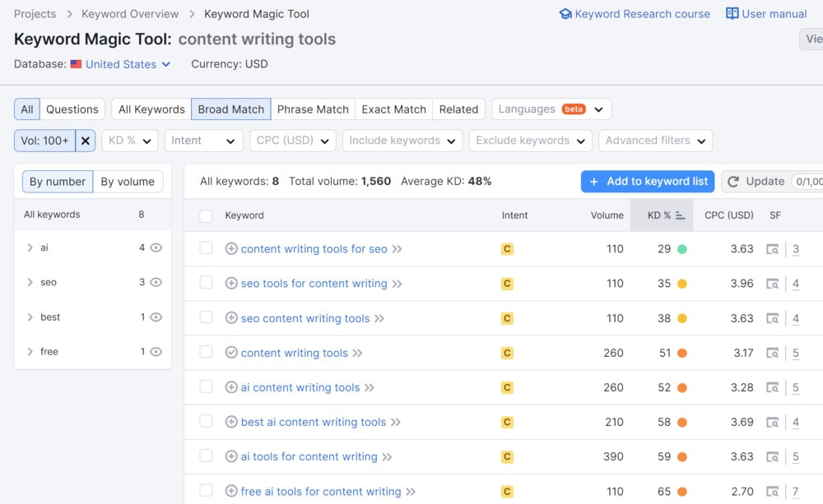Click the Commercial intent badge for 'content writing tools for seo'
Viewport: 823px width, 504px height.
[x=507, y=249]
